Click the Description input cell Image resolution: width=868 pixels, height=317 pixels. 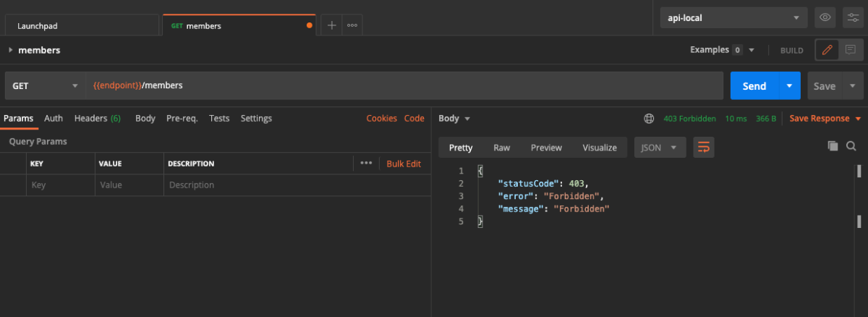tap(297, 185)
